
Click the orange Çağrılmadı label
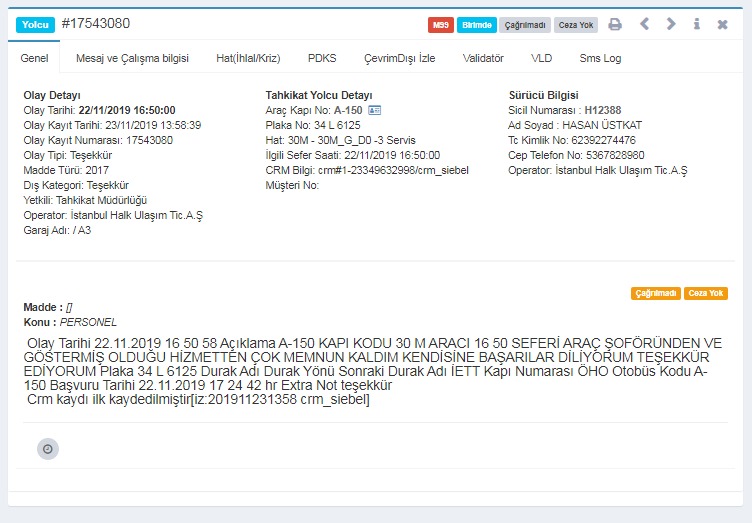click(x=656, y=293)
